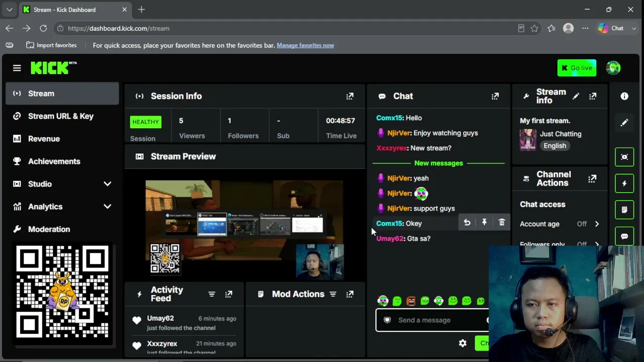The width and height of the screenshot is (644, 362).
Task: Pin Comx15's Okey message
Action: [x=484, y=222]
